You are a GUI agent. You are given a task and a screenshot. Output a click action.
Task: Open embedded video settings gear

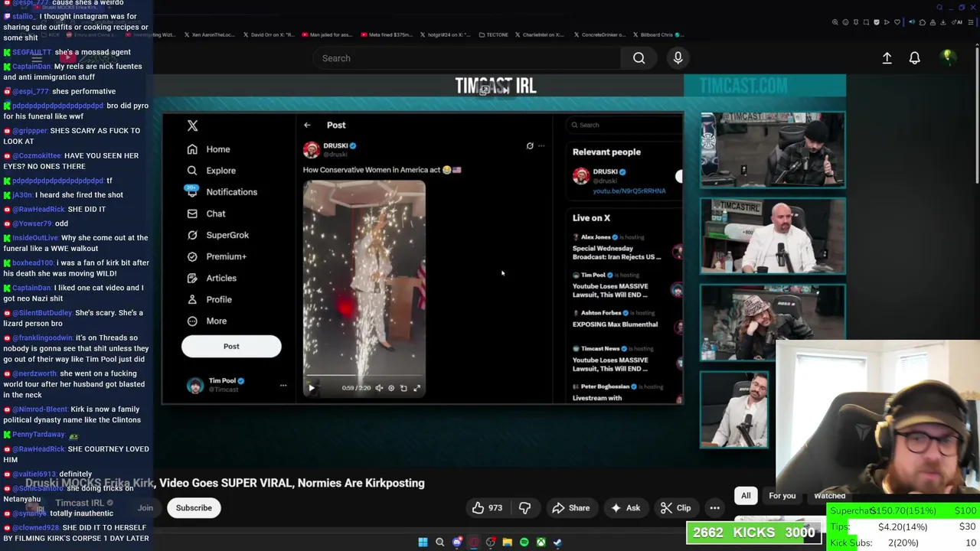391,388
